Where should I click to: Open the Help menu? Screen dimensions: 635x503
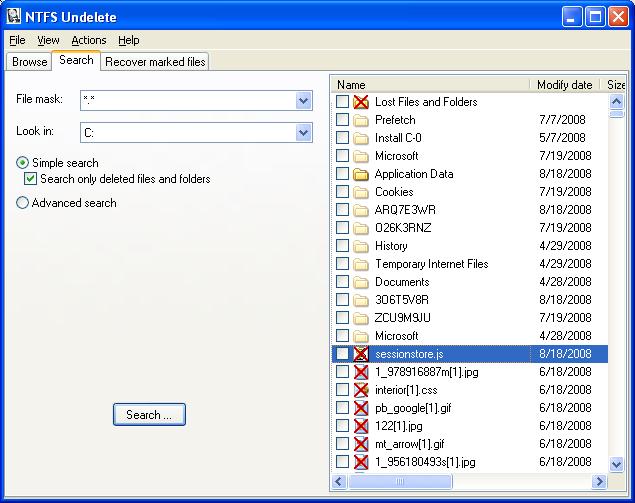pyautogui.click(x=129, y=40)
